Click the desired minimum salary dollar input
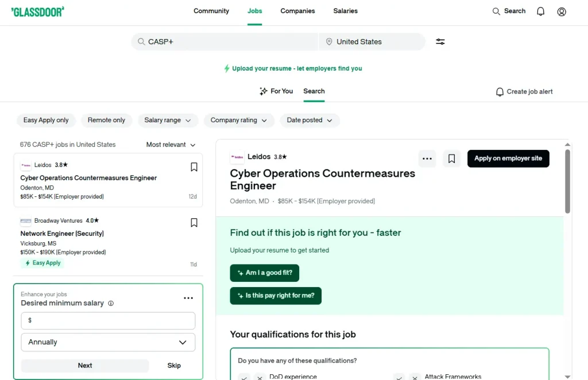Viewport: 588px width, 380px height. [x=108, y=321]
